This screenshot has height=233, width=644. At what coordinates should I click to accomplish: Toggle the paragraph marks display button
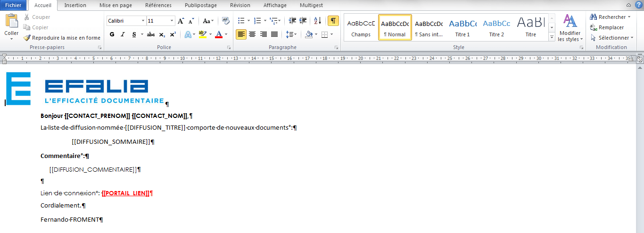point(333,21)
